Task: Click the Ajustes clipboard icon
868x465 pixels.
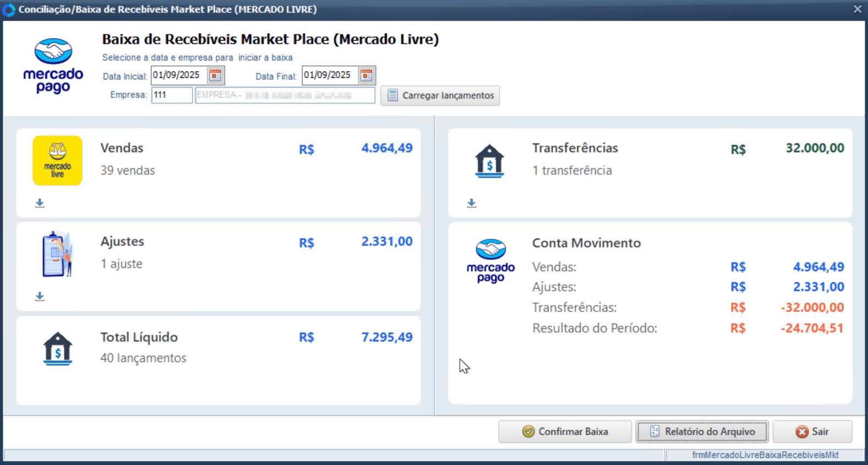Action: 57,254
